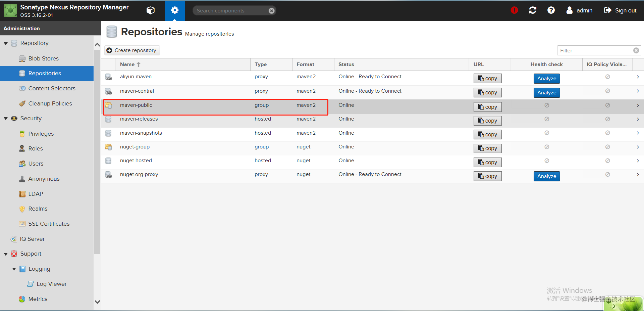This screenshot has width=644, height=311.
Task: Sort by the Type column header
Action: coord(271,64)
